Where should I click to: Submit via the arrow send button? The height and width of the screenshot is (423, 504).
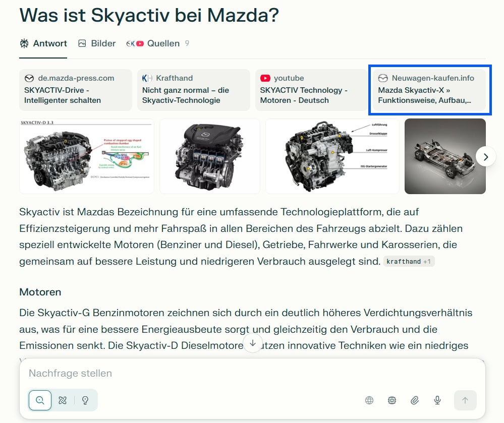[x=465, y=400]
